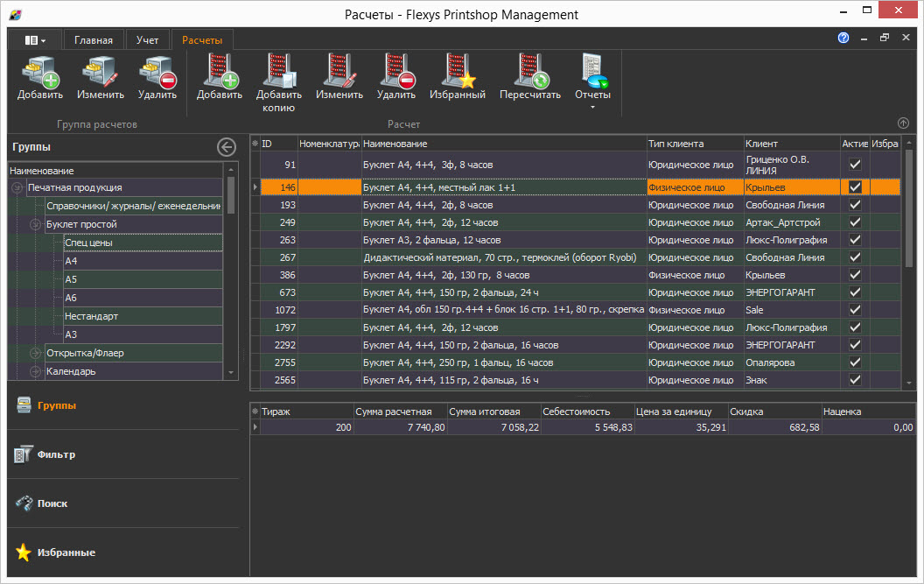This screenshot has height=584, width=924.
Task: Expand the Календарь tree node
Action: (35, 371)
